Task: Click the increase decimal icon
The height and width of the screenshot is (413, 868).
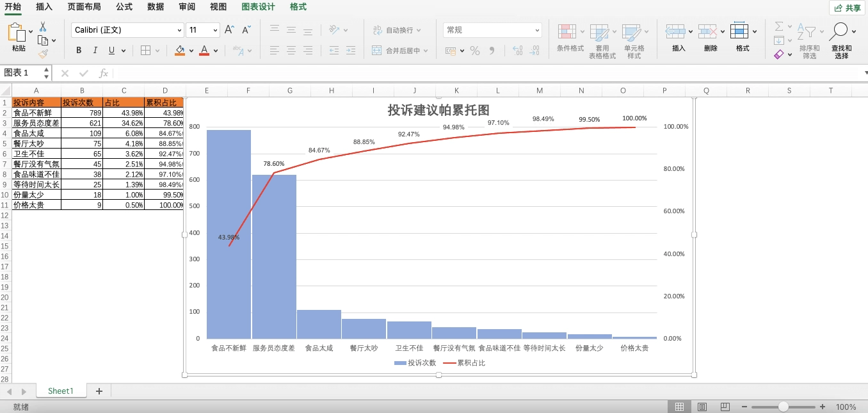Action: 517,51
